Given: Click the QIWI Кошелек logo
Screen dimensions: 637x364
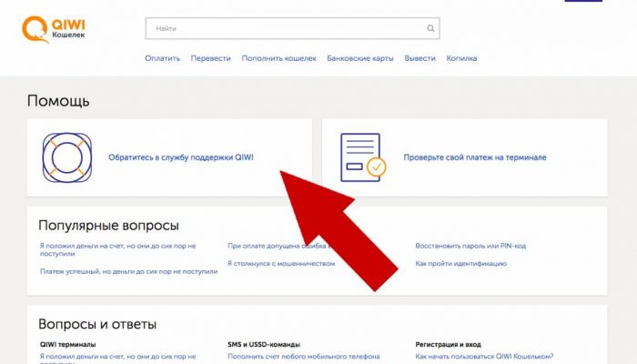Looking at the screenshot, I should click(x=54, y=29).
